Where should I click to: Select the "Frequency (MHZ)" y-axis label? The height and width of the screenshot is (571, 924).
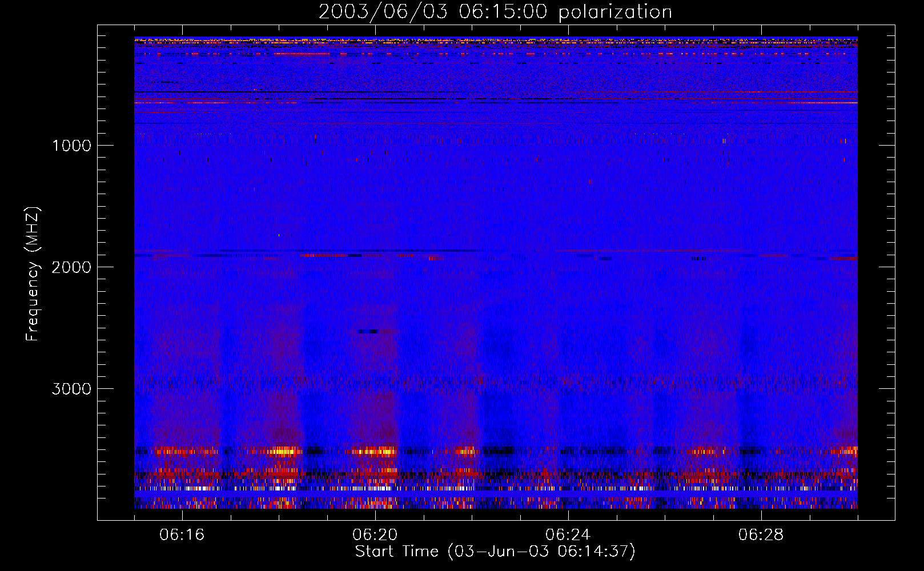33,274
